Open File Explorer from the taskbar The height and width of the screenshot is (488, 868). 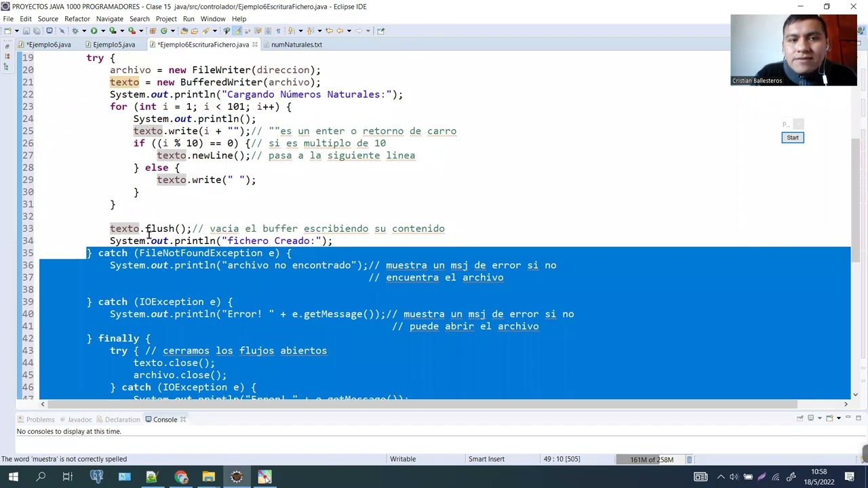tap(208, 477)
